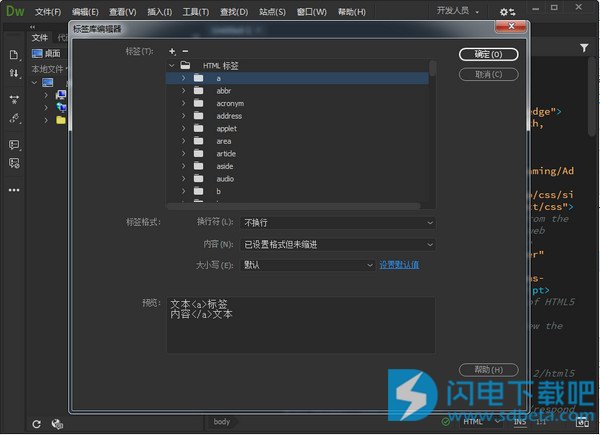Open the 换行符 line breaks dropdown
Screen dimensions: 600x435
pyautogui.click(x=338, y=222)
